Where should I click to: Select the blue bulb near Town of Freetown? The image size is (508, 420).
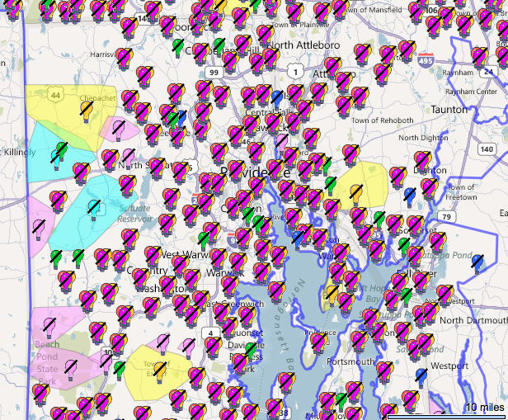tap(410, 197)
